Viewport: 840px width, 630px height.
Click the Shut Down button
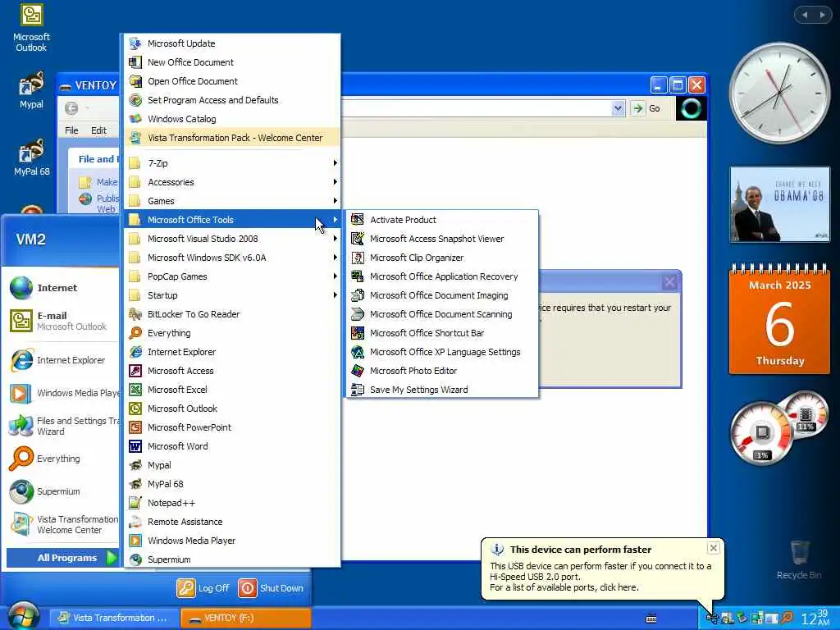[271, 587]
